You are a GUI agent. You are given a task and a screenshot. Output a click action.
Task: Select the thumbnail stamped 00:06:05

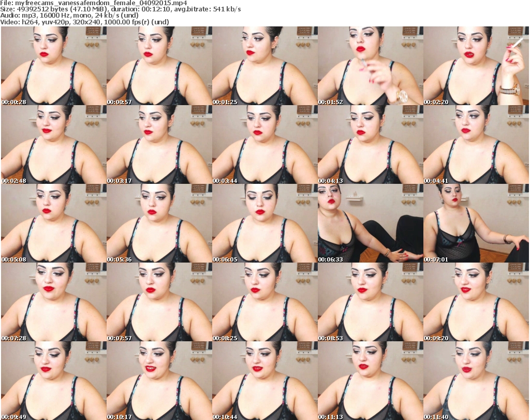pyautogui.click(x=264, y=223)
